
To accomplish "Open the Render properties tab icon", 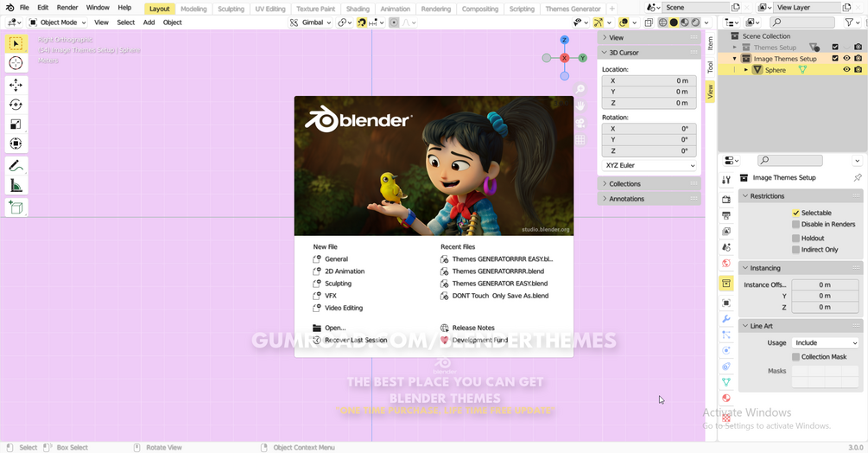I will click(x=726, y=200).
